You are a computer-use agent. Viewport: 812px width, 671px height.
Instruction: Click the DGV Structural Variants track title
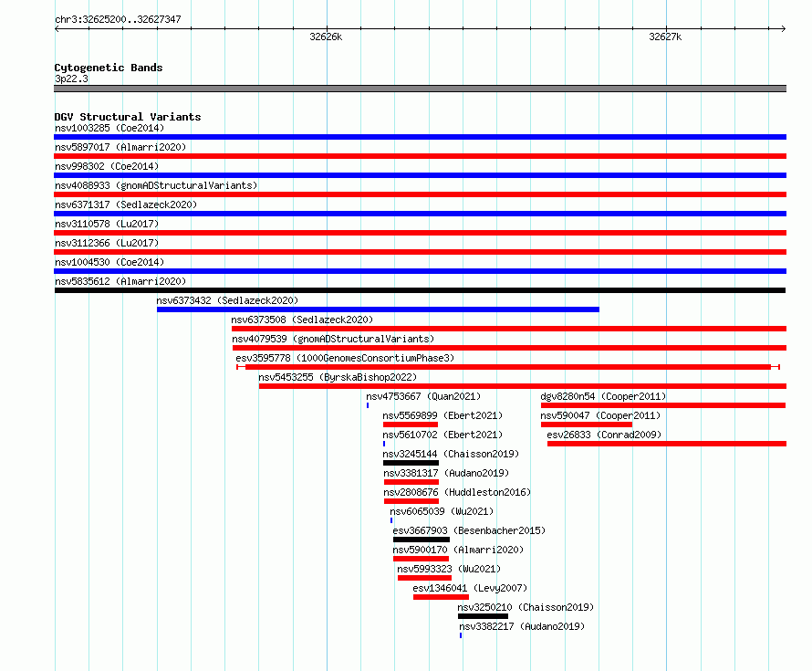[x=128, y=117]
